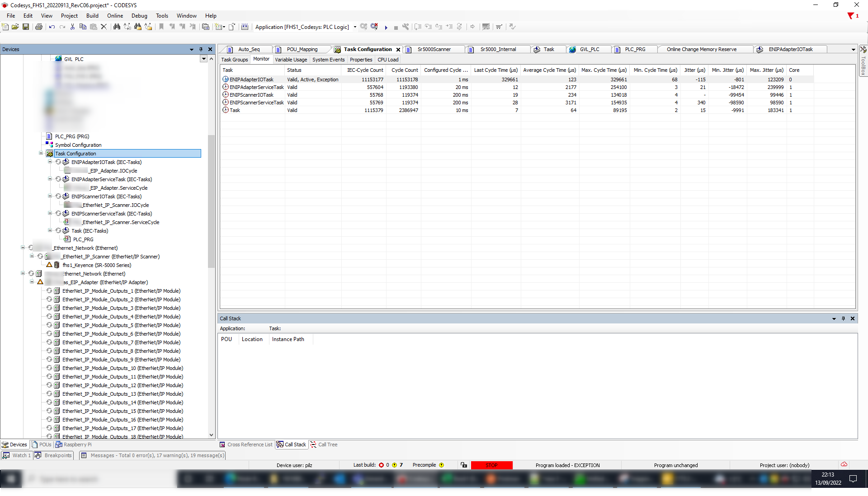Switch to the Monitor tab
This screenshot has height=496, width=868.
tap(261, 60)
